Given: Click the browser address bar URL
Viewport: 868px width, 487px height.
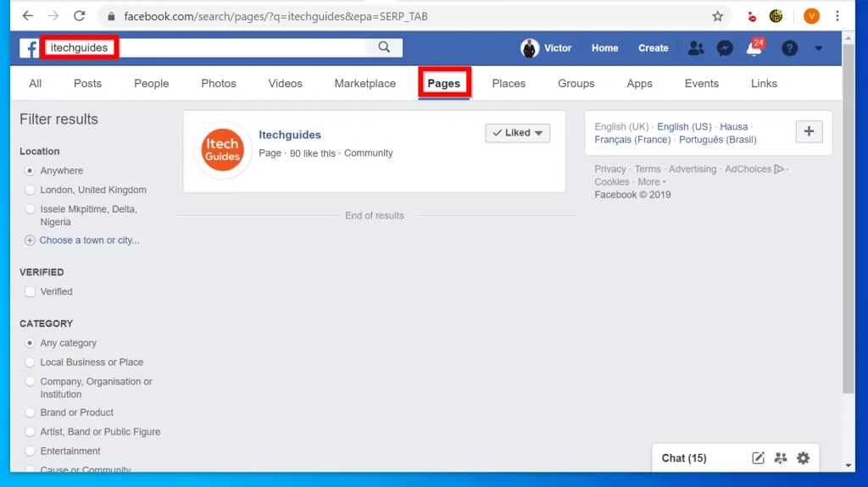Looking at the screenshot, I should pos(275,17).
